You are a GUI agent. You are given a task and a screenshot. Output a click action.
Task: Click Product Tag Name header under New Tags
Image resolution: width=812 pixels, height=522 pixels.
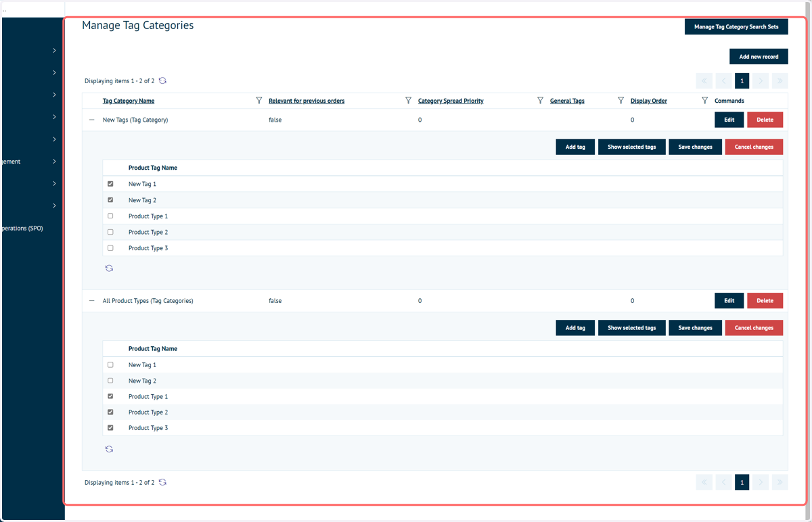click(153, 168)
